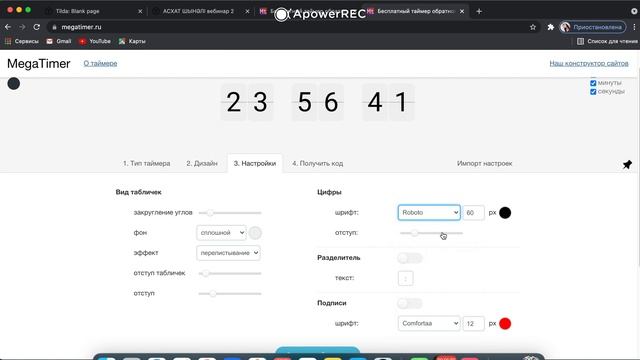
Task: Open the Chrome three-dot menu
Action: coord(634,27)
